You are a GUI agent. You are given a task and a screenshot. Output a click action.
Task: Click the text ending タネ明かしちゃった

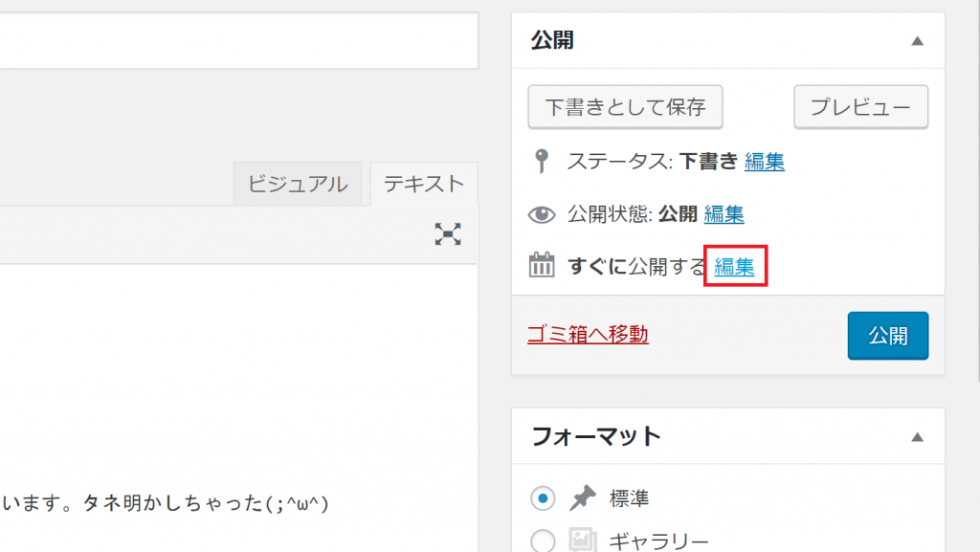tap(165, 502)
